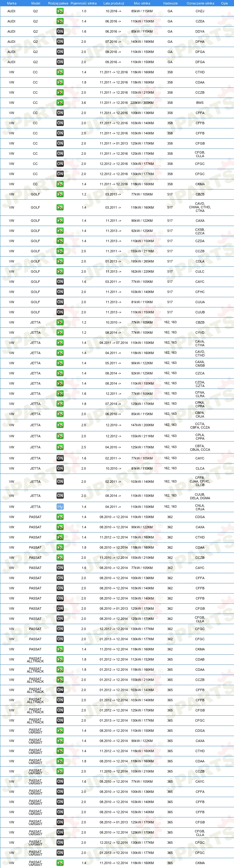This screenshot has width=234, height=868.
Task: Click the Marka column header
Action: click(11, 3)
